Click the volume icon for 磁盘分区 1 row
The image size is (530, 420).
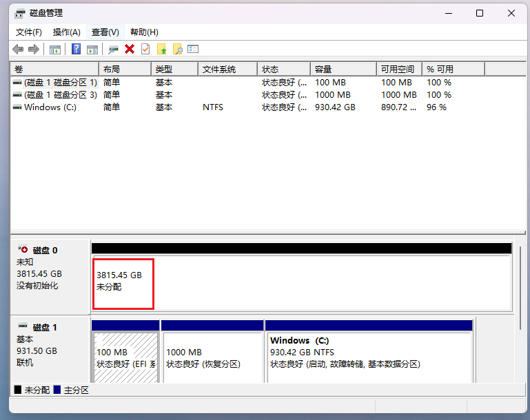pyautogui.click(x=17, y=83)
